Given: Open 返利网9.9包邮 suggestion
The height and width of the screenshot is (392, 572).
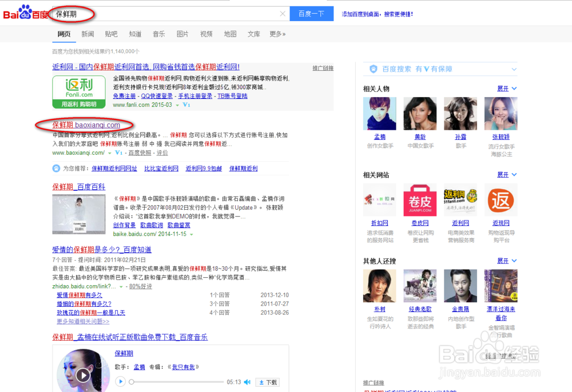Looking at the screenshot, I should (x=204, y=169).
